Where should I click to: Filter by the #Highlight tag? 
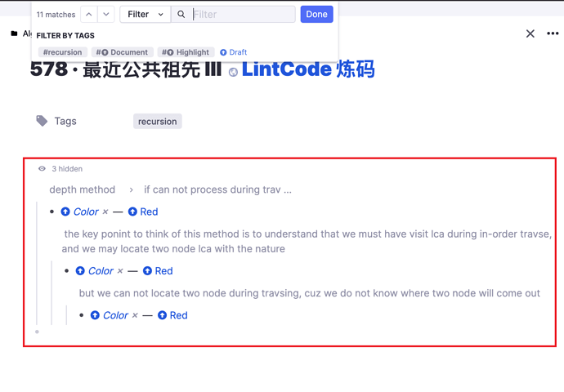tap(186, 52)
